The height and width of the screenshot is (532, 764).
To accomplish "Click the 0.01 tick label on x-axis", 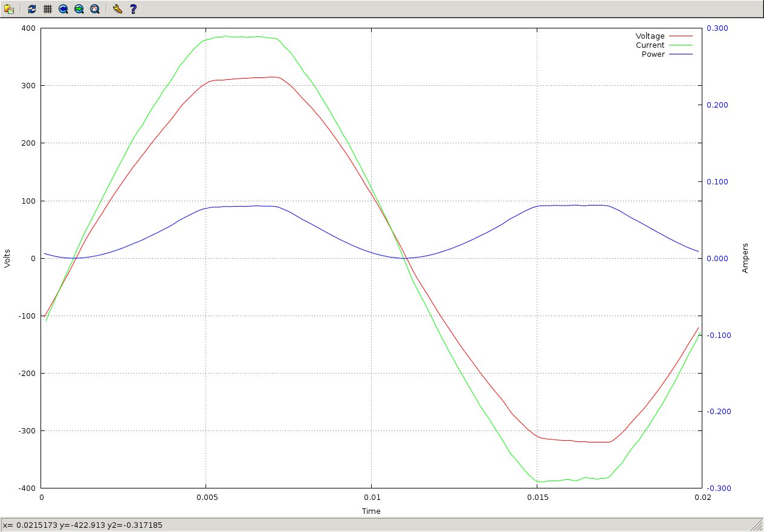I will tap(371, 497).
